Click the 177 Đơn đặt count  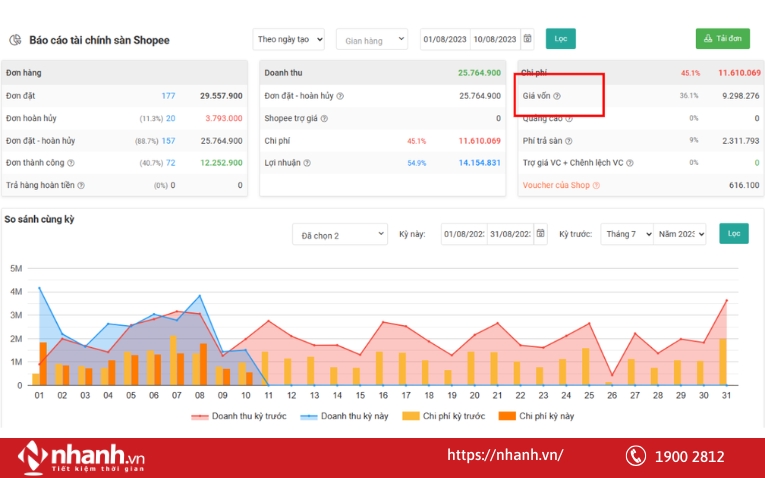(x=168, y=96)
